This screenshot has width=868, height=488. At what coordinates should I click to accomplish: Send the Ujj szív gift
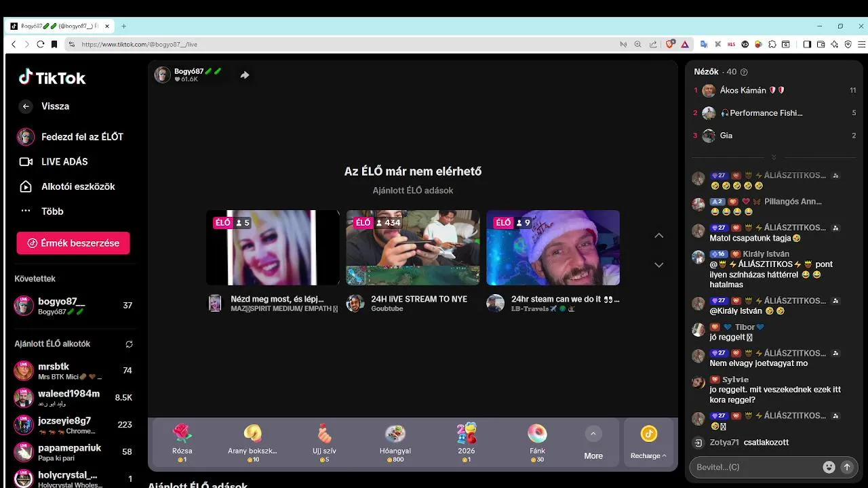pos(324,443)
